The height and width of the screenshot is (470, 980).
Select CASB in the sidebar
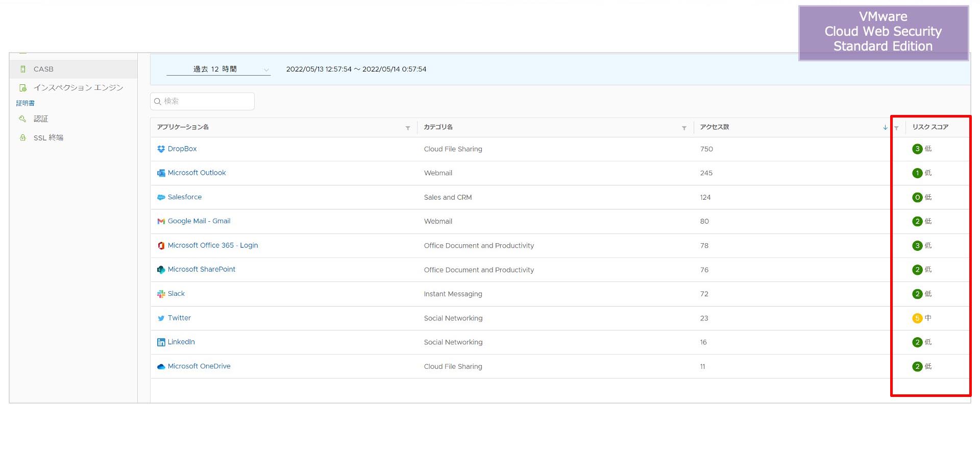[43, 68]
